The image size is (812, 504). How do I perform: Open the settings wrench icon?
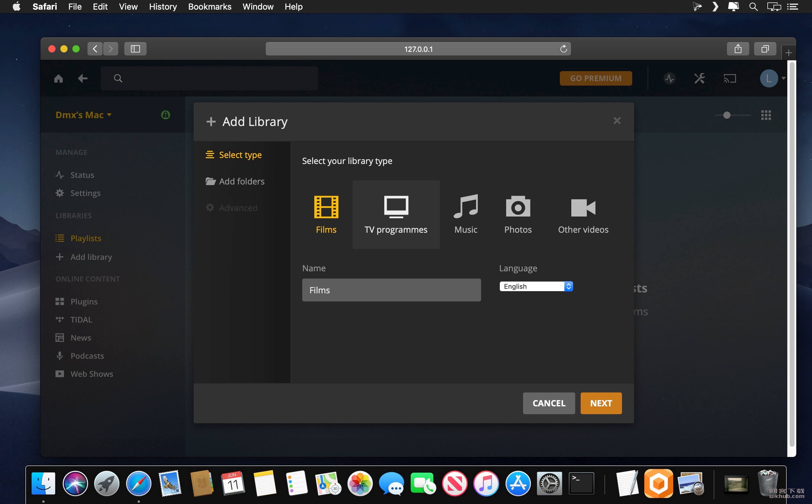click(x=699, y=78)
